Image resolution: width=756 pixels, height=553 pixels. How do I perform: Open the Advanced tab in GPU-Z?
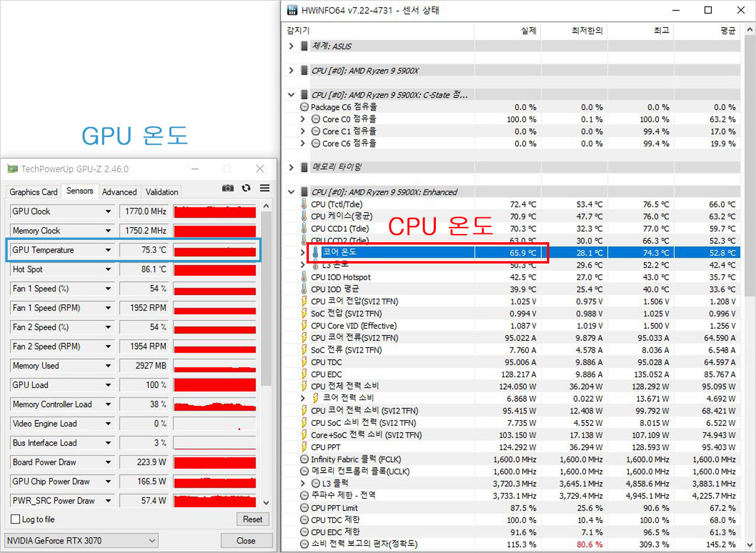click(119, 192)
